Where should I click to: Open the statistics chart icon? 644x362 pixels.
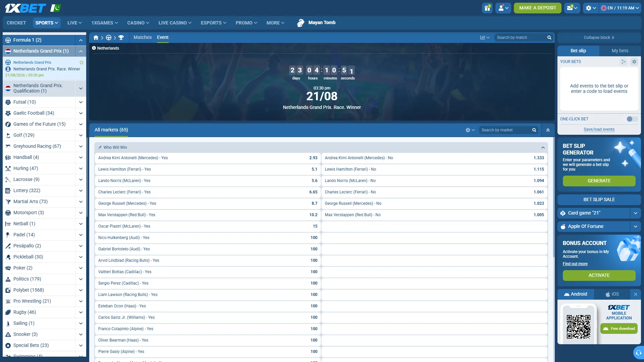(485, 38)
